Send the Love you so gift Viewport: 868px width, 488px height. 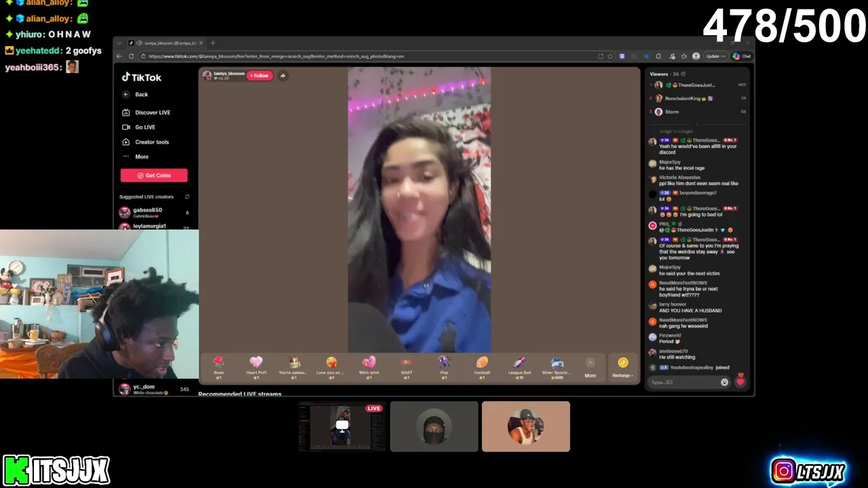pos(331,367)
